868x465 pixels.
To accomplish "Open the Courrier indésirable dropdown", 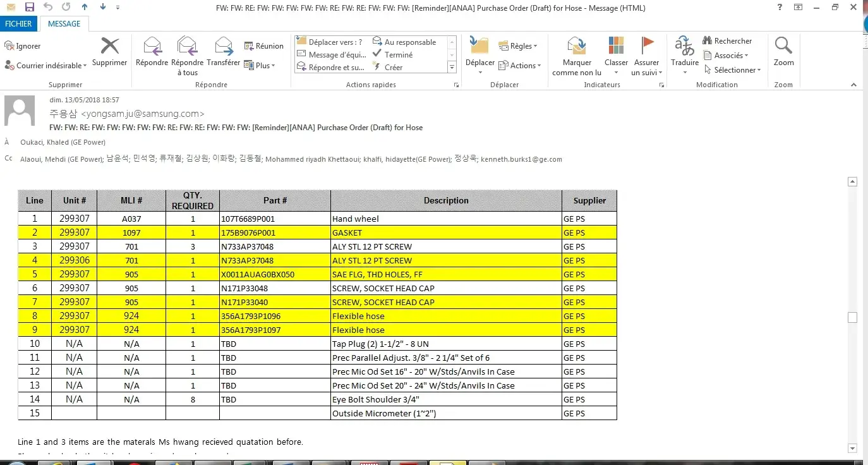I will (x=45, y=66).
